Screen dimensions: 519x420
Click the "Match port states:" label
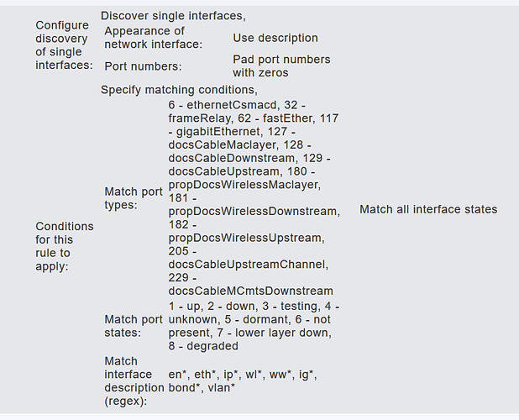tap(134, 326)
